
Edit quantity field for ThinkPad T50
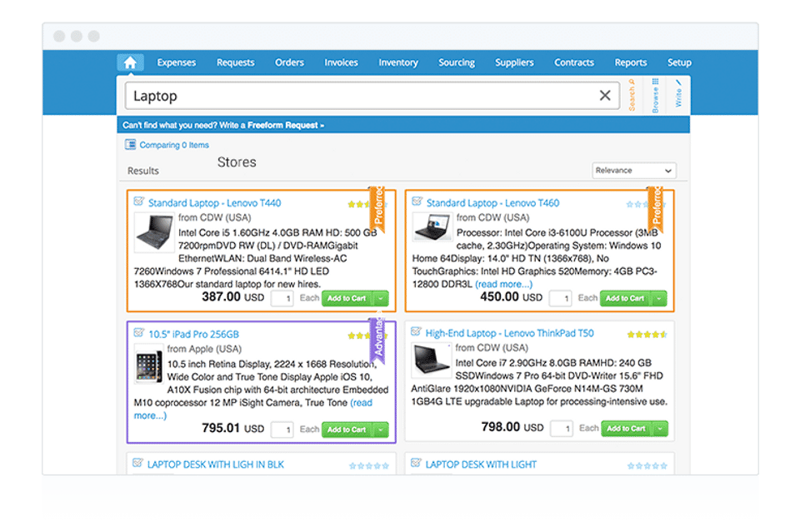tap(561, 429)
